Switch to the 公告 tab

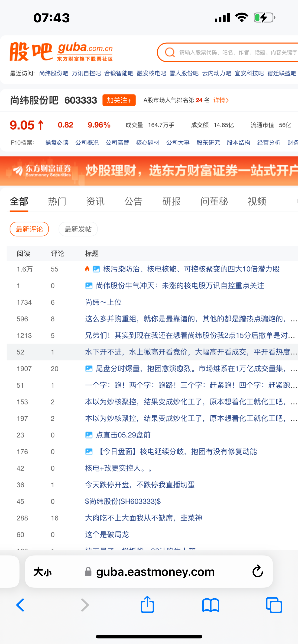(x=133, y=201)
